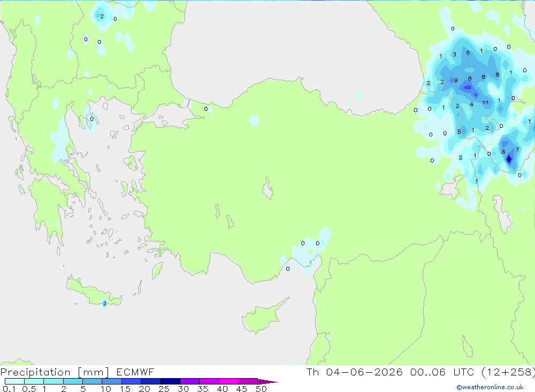Click the '(12+258)' forecast offset text

pyautogui.click(x=508, y=372)
